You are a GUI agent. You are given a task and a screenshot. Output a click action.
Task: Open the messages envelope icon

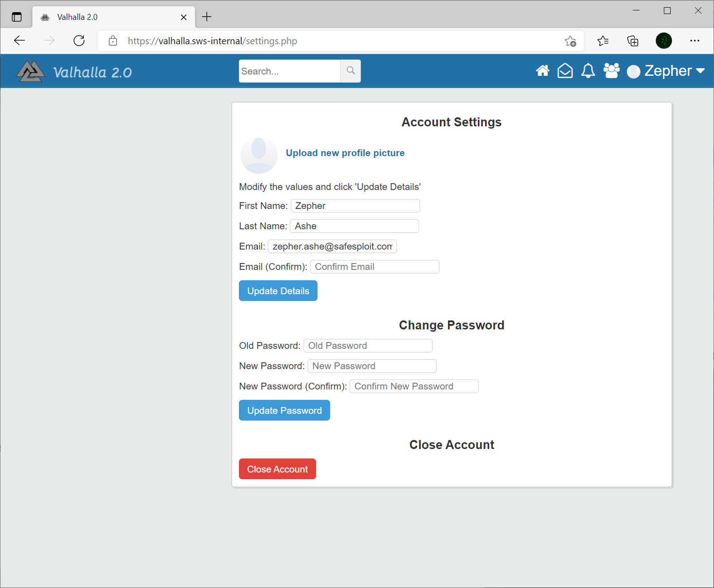pyautogui.click(x=565, y=71)
